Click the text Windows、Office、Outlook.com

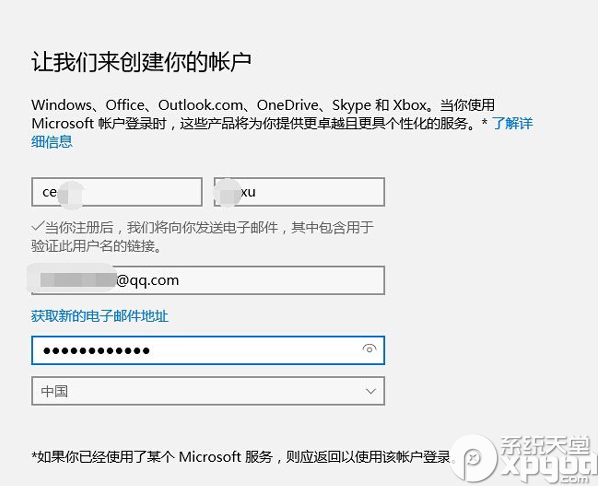click(137, 105)
